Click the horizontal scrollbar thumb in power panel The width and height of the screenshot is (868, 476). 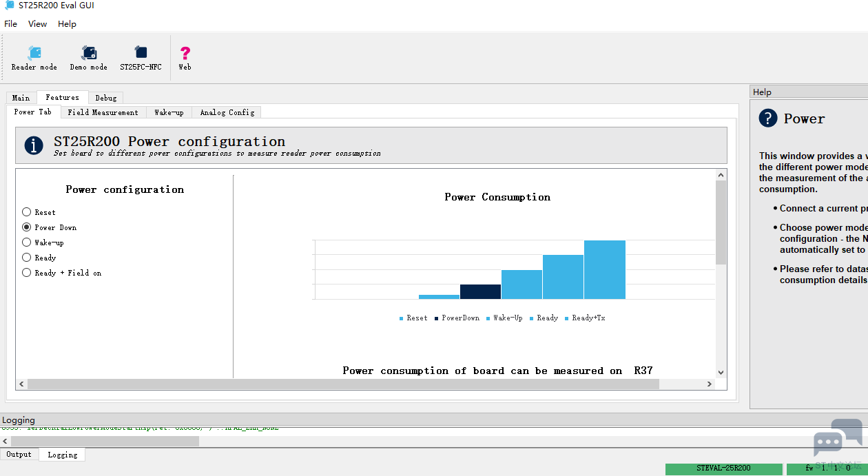pos(343,384)
